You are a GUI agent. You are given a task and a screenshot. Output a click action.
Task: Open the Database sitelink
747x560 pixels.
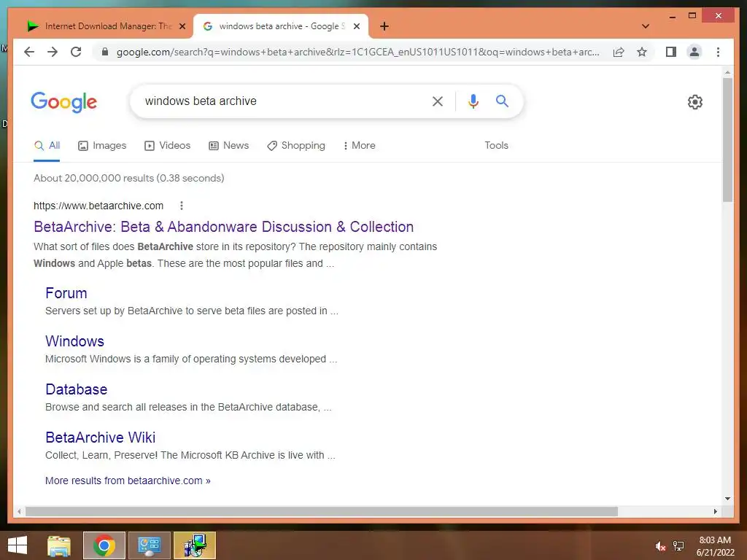point(76,389)
